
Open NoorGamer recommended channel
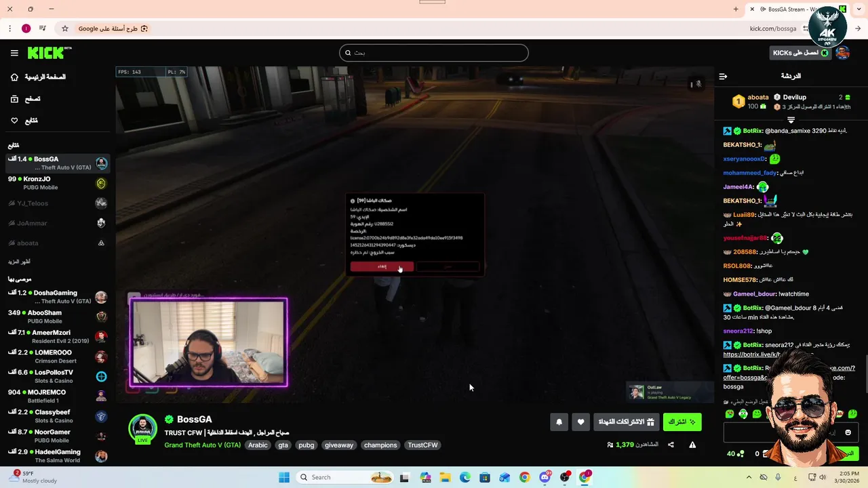[x=58, y=436]
